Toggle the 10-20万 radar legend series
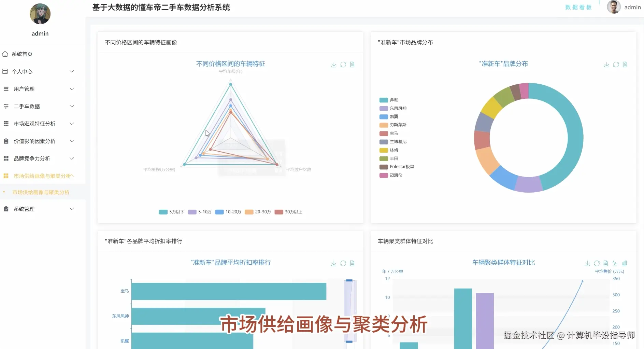Viewport: 644px width, 349px height. [228, 212]
